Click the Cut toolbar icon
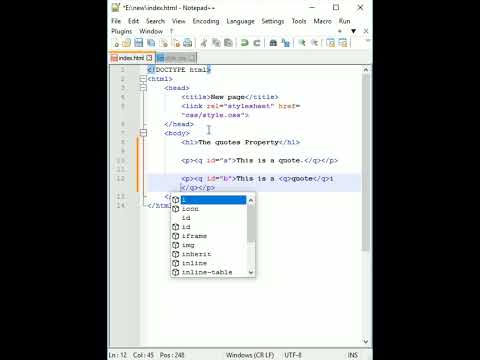 [x=204, y=43]
